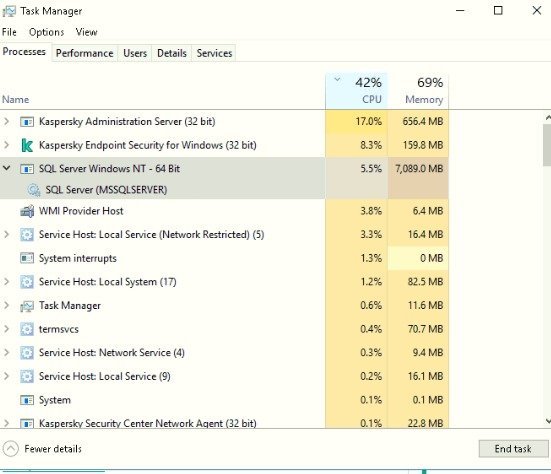Click the Task Manager process row icon

click(x=27, y=306)
